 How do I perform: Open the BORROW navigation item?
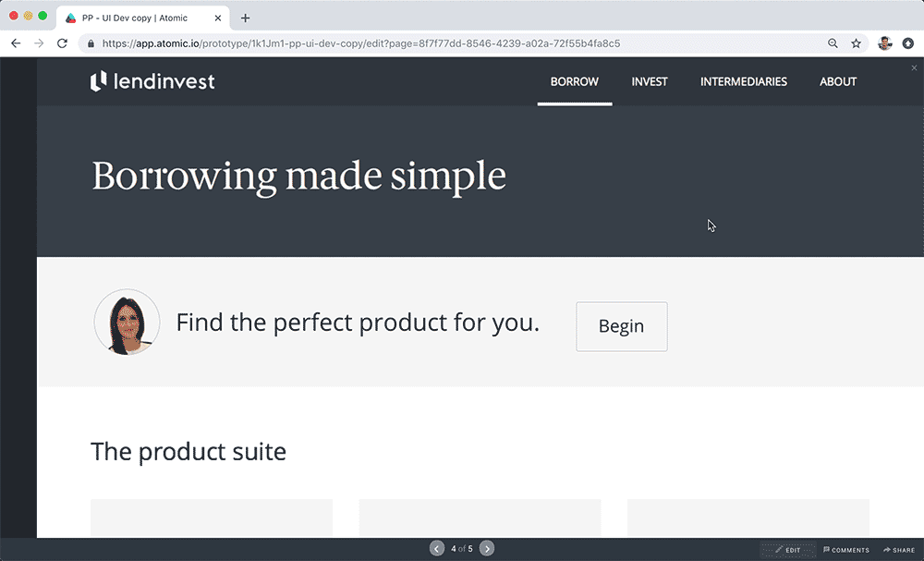click(575, 82)
